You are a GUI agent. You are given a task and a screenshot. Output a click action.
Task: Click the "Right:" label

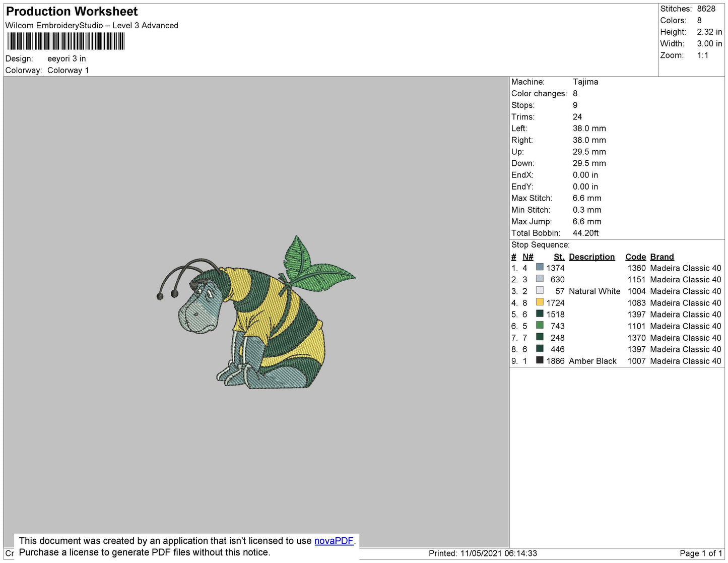coord(522,140)
